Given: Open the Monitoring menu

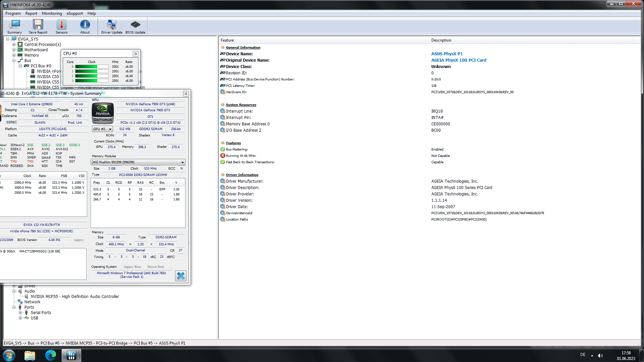Looking at the screenshot, I should [52, 13].
